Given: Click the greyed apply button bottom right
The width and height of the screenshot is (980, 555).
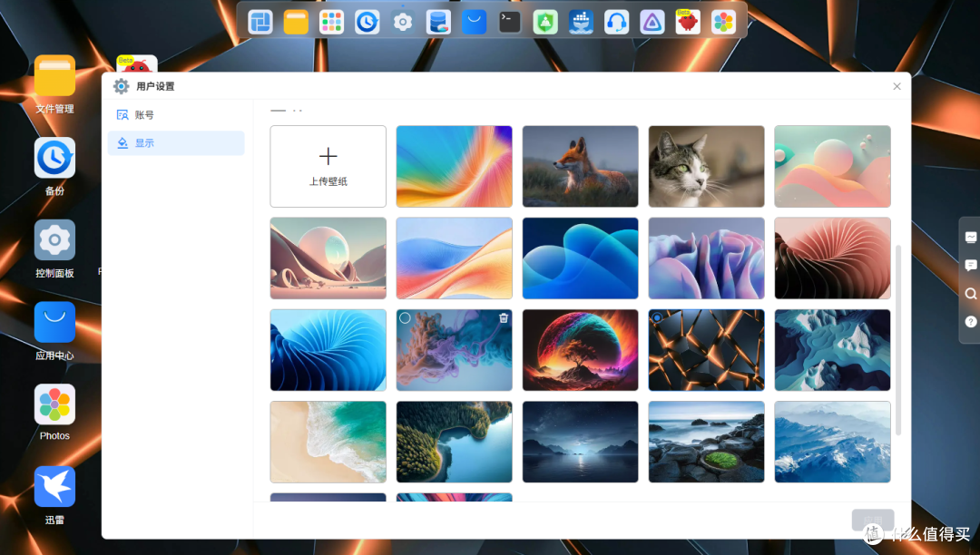Looking at the screenshot, I should pyautogui.click(x=873, y=520).
